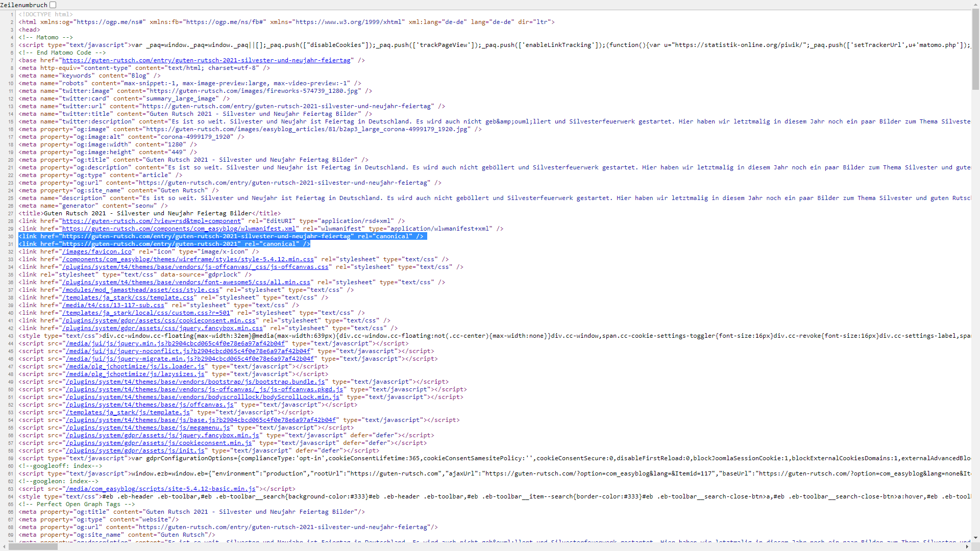The height and width of the screenshot is (551, 980).
Task: Click the horizontal scrollbar left arrow
Action: 4,546
